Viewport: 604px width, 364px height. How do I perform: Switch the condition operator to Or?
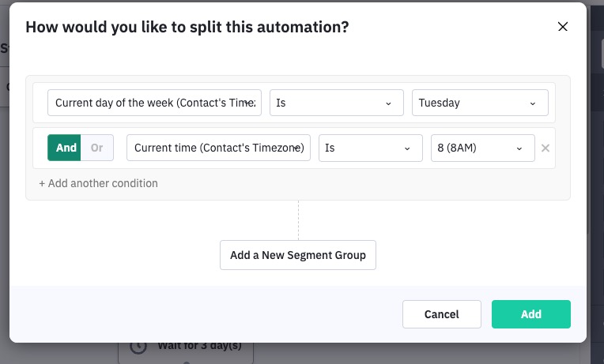97,148
